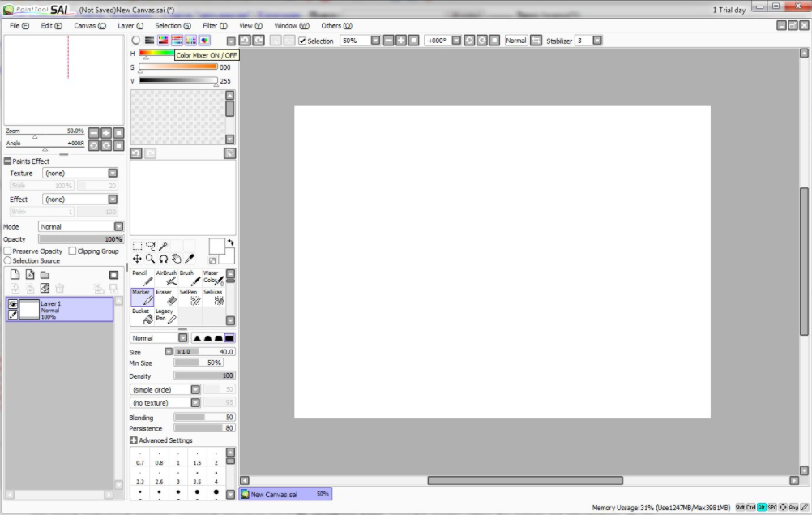812x515 pixels.
Task: Click the Undo button in the toolbar
Action: tap(245, 41)
